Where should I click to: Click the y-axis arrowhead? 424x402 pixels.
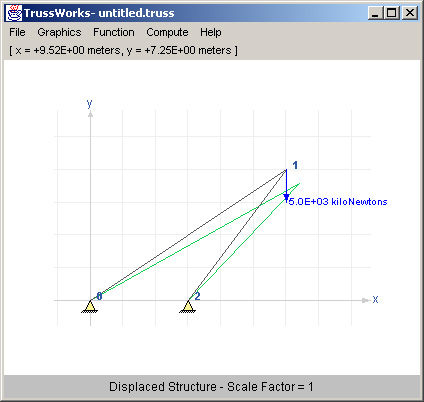point(90,114)
